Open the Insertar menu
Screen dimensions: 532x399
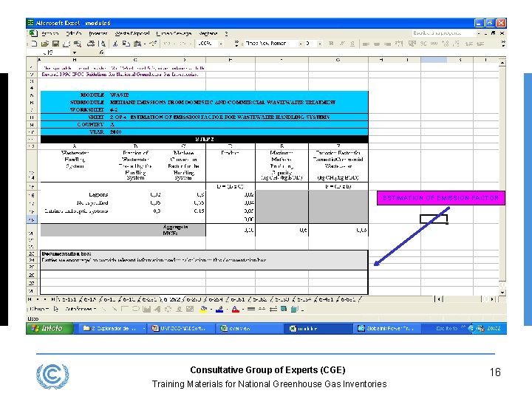98,33
